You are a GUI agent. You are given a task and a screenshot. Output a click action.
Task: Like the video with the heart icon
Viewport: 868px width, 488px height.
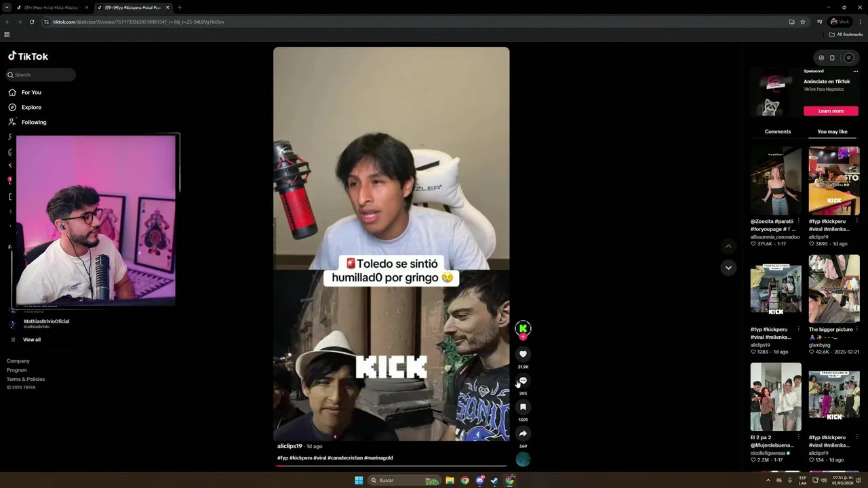pyautogui.click(x=523, y=354)
